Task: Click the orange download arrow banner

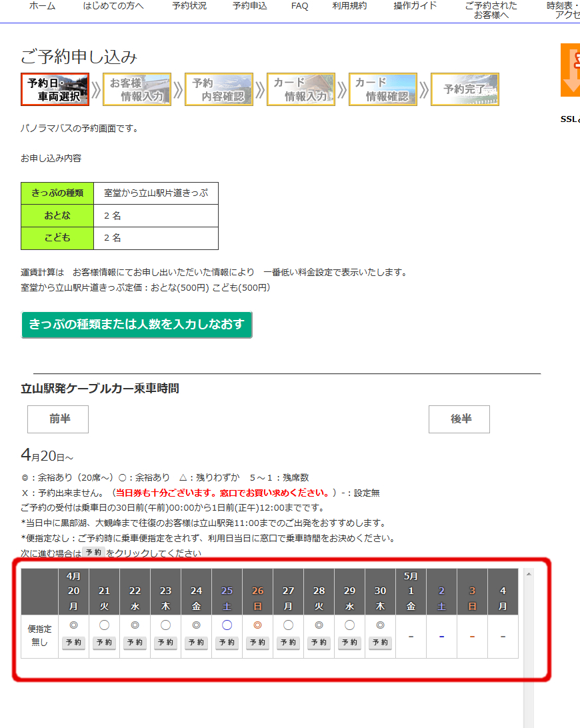Action: pyautogui.click(x=571, y=70)
